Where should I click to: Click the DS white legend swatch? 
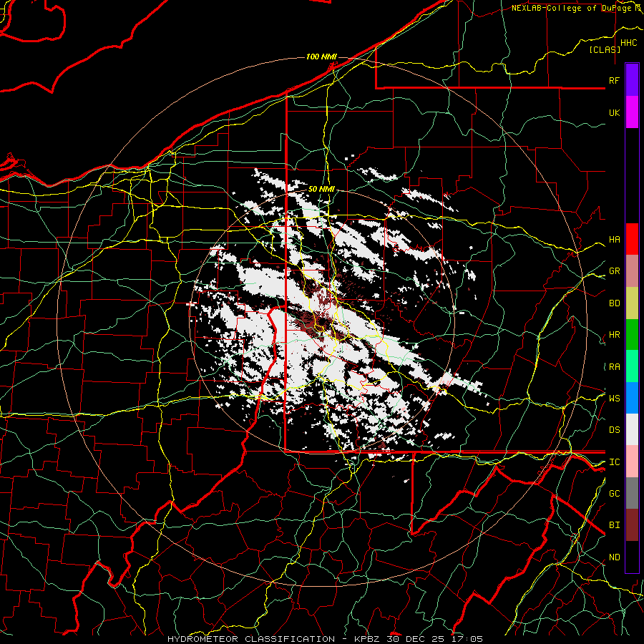point(632,429)
